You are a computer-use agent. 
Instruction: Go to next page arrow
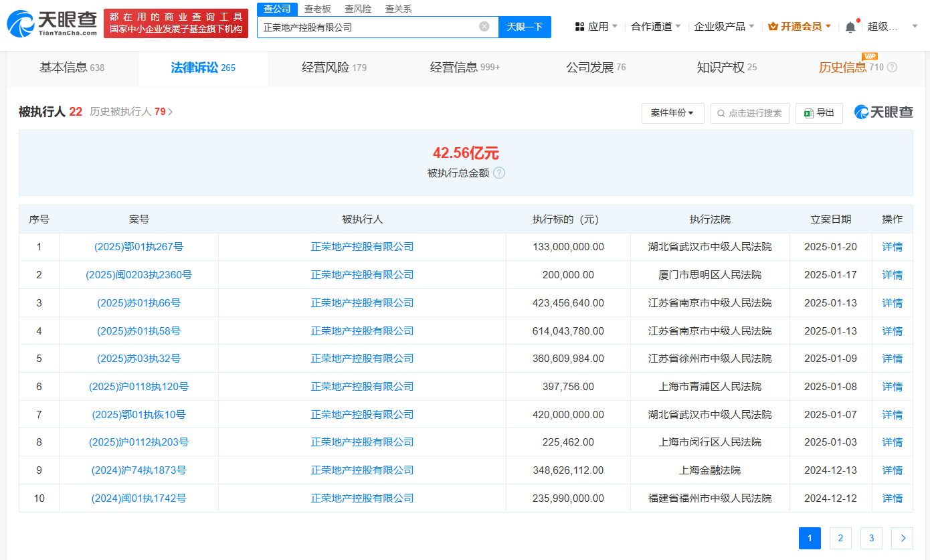903,538
